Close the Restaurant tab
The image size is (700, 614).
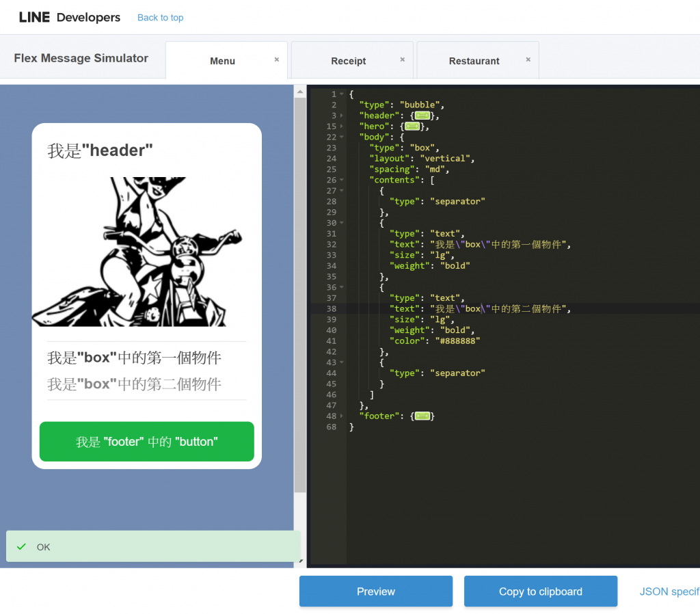tap(528, 59)
